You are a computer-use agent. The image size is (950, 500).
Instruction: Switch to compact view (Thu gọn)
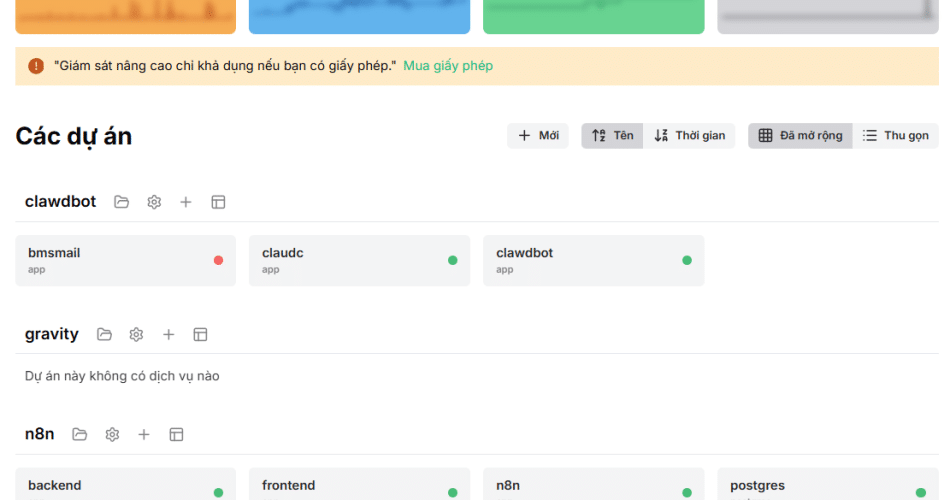point(895,136)
